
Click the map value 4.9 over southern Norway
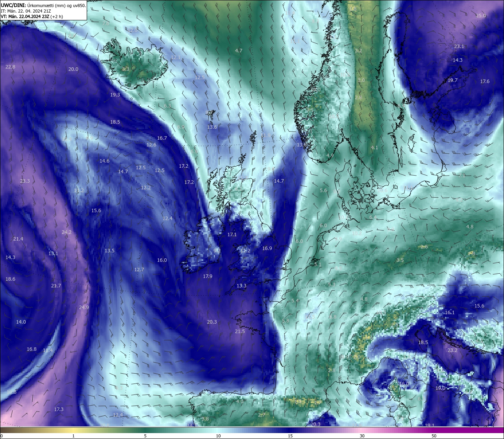(330, 156)
